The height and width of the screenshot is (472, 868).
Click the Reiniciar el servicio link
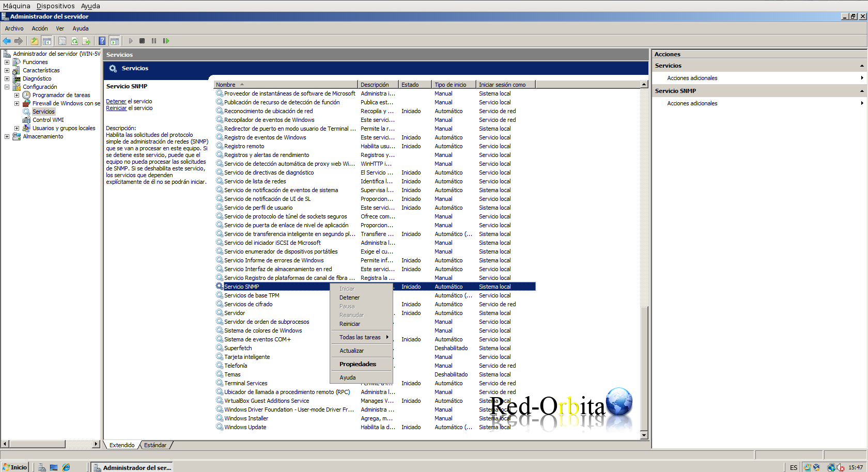(x=116, y=108)
